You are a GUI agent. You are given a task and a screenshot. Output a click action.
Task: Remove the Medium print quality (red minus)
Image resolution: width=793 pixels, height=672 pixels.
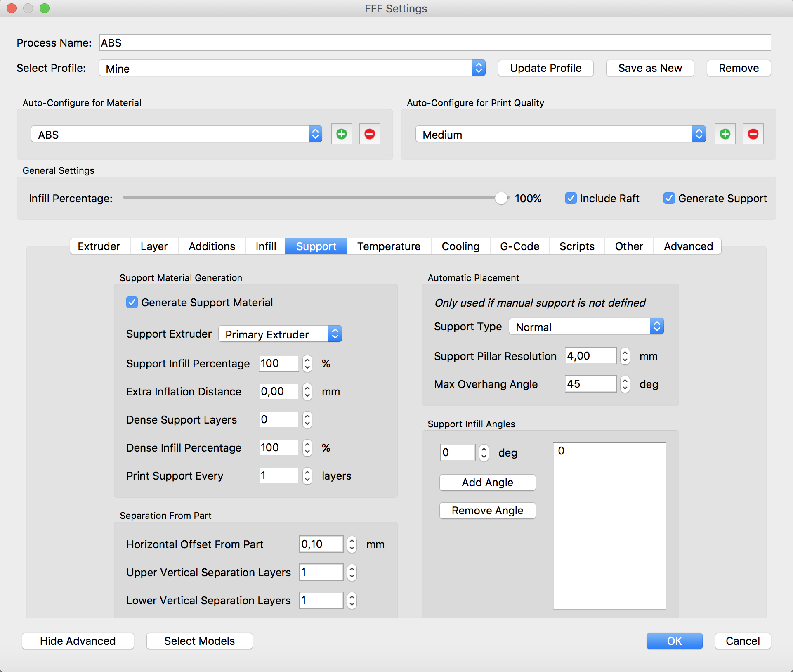753,134
